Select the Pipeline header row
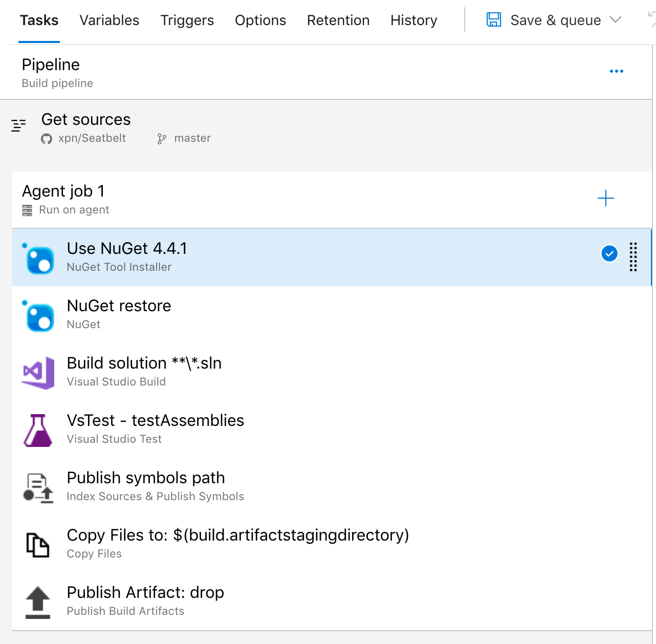656x644 pixels. (326, 72)
